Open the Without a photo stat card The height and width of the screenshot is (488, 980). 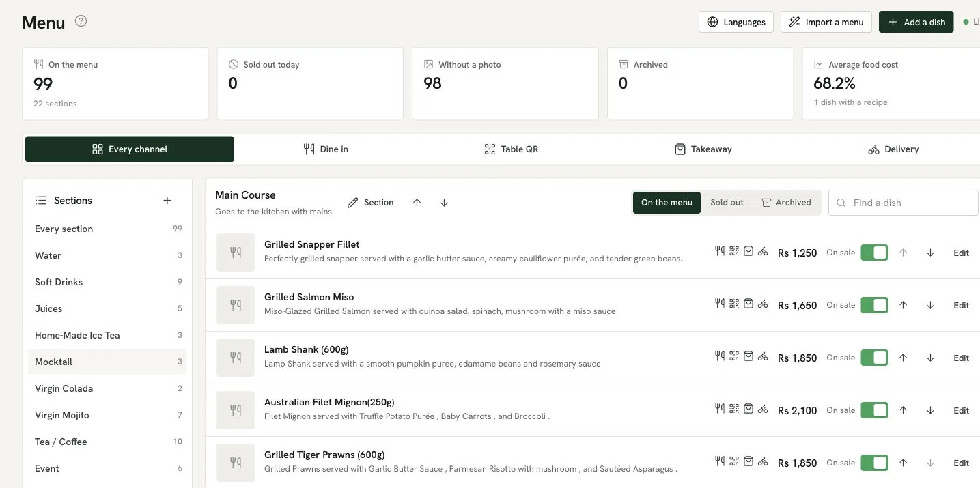tap(505, 83)
